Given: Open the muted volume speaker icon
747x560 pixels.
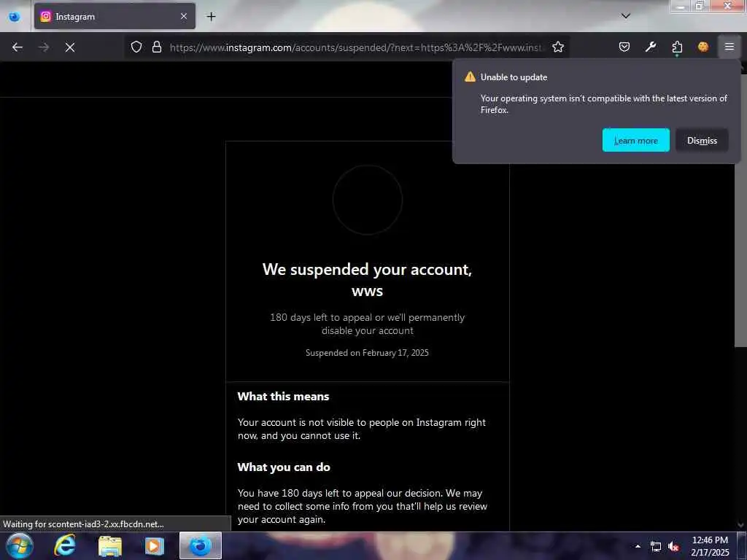Looking at the screenshot, I should 673,546.
